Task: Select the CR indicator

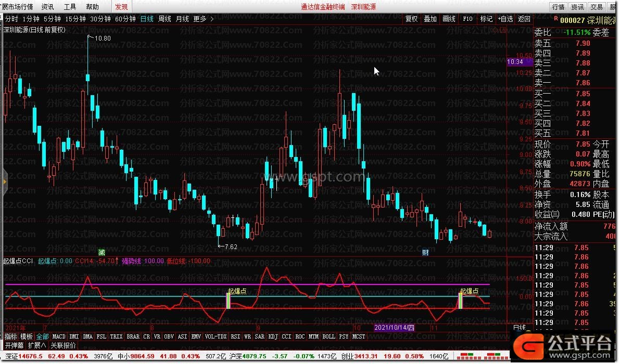Action: click(147, 337)
